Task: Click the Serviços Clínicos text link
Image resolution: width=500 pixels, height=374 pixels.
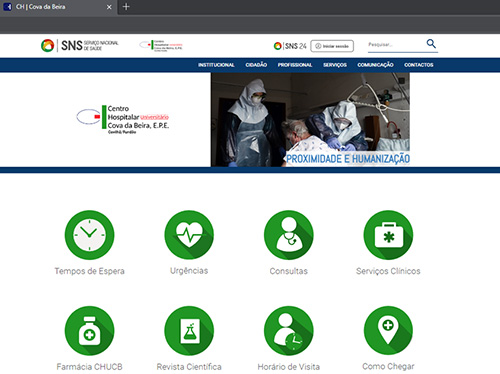Action: (x=388, y=271)
